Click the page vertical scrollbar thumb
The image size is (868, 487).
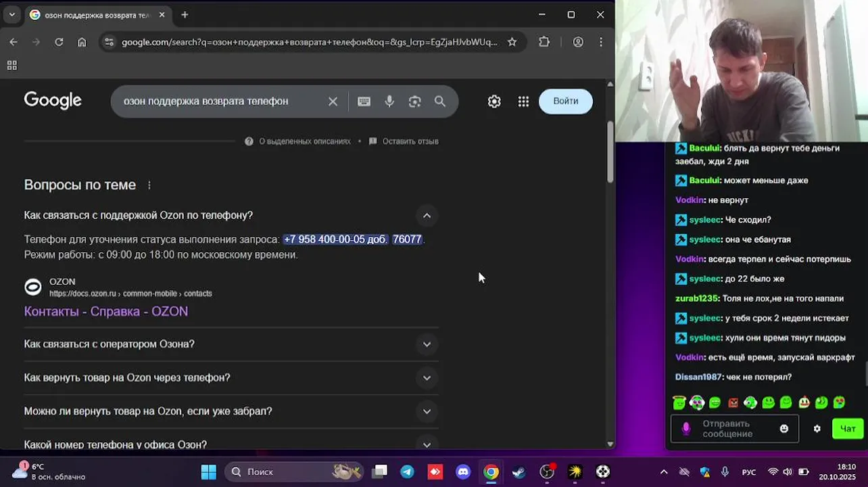point(610,152)
